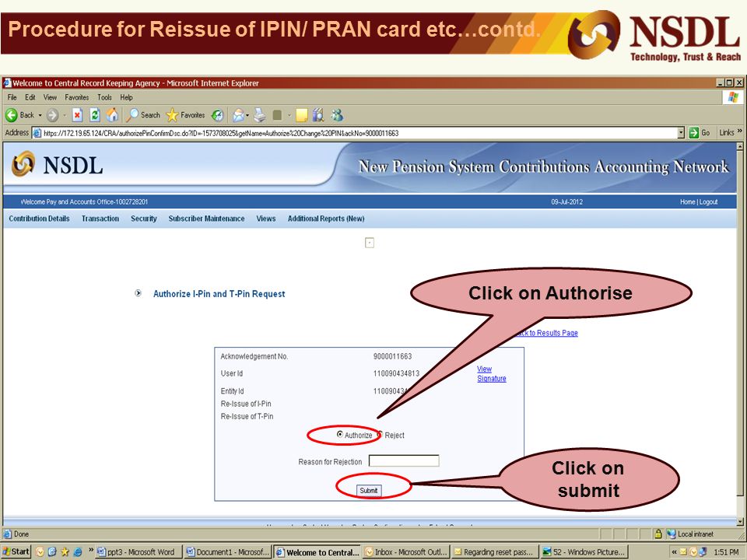The width and height of the screenshot is (747, 560).
Task: Click the padlock security icon in status bar
Action: pyautogui.click(x=658, y=534)
